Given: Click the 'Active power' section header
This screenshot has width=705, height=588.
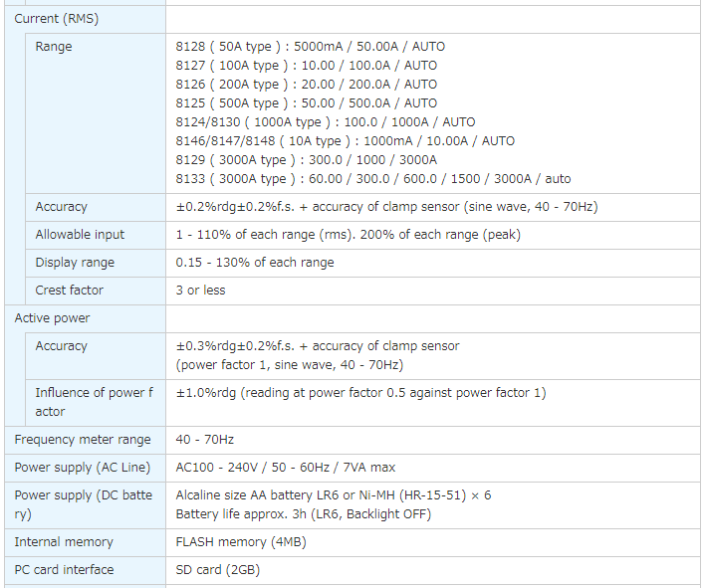Looking at the screenshot, I should (52, 318).
